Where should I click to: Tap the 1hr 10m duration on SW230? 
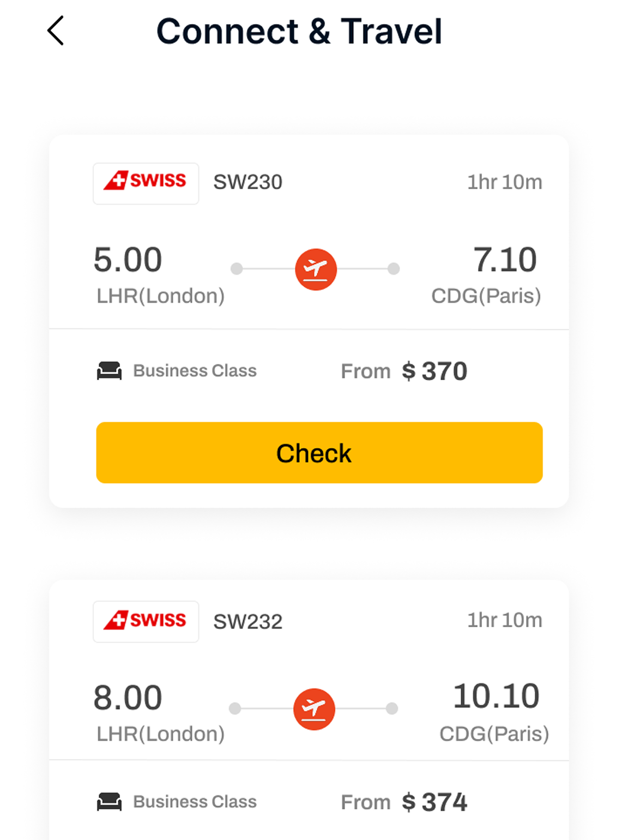click(504, 182)
